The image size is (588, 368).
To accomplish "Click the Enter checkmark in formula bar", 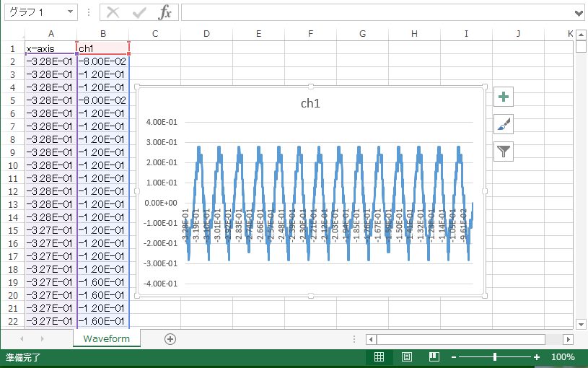I will (x=139, y=12).
